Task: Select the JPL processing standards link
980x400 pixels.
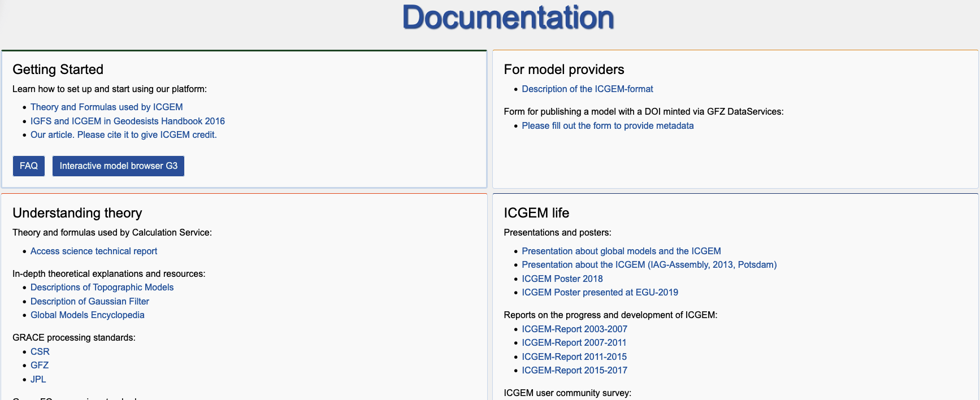Action: point(38,380)
